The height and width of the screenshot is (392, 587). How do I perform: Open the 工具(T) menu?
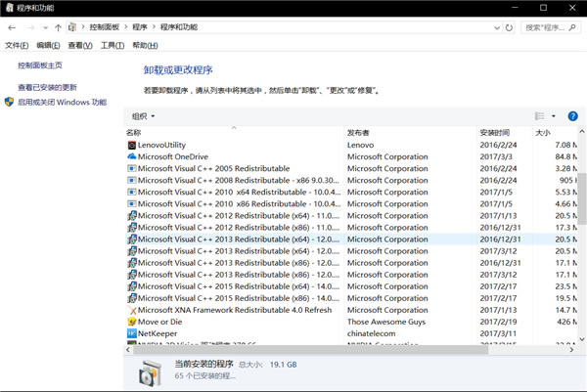click(113, 45)
